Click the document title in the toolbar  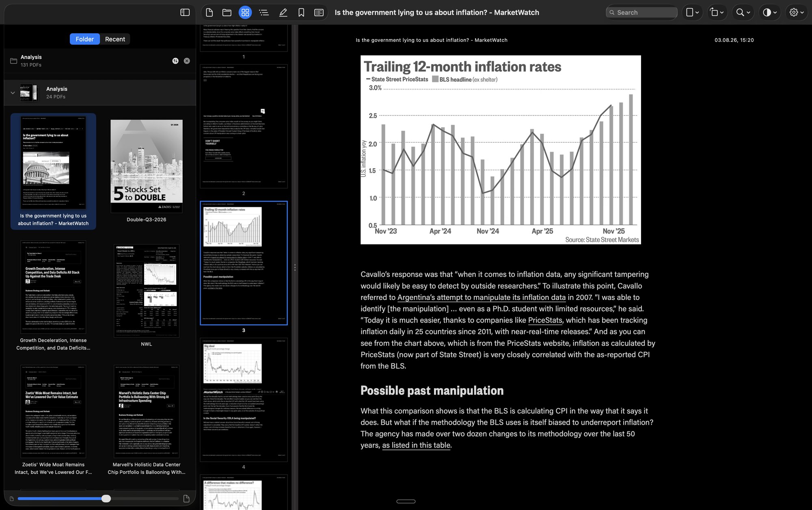point(437,13)
